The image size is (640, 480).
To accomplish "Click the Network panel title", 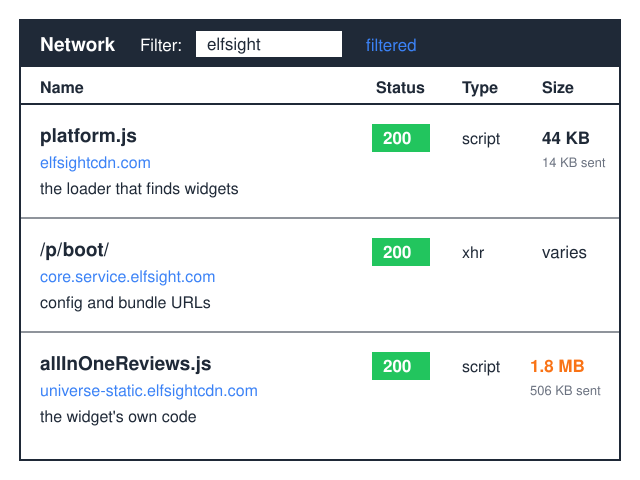I will [x=77, y=44].
